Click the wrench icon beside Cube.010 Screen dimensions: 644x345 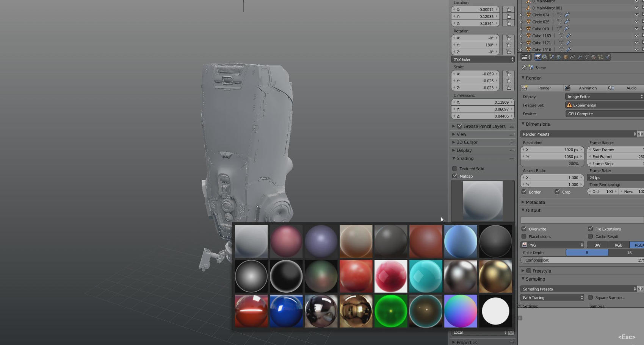click(566, 29)
